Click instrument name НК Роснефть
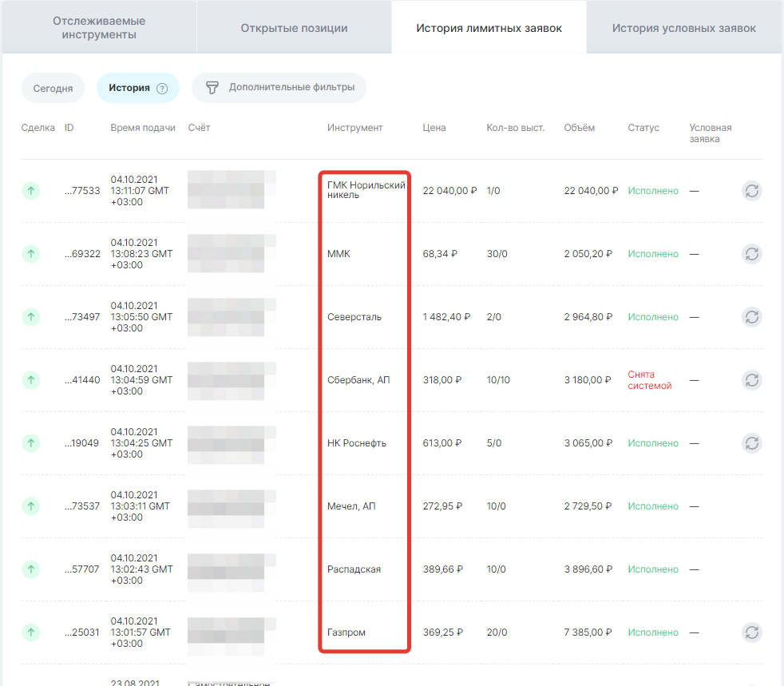Screen dimensions: 784x686 pos(357,443)
